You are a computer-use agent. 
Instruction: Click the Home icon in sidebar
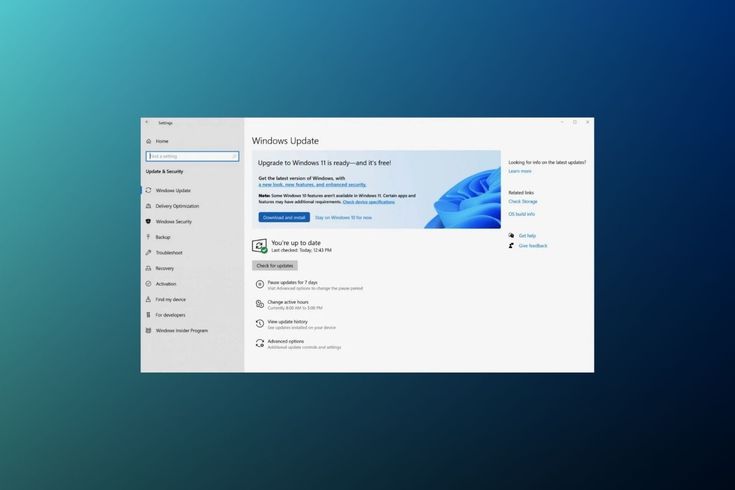[148, 141]
